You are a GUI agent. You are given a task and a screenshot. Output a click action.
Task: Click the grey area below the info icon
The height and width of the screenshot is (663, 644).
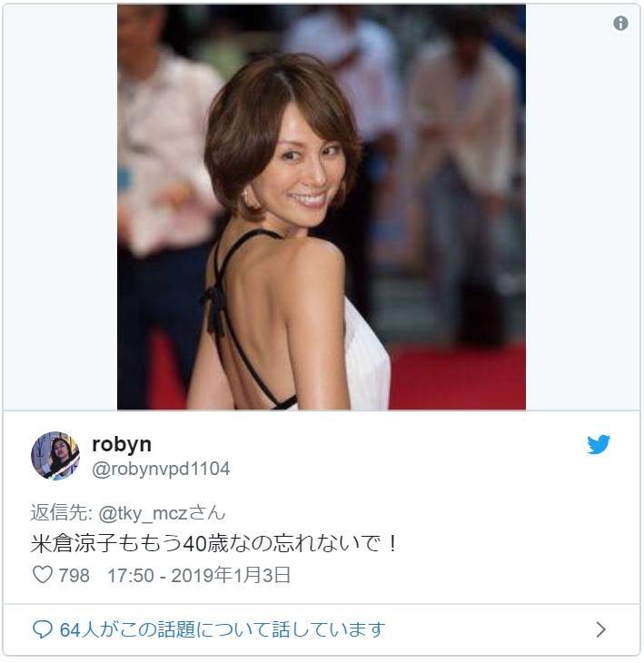583,227
